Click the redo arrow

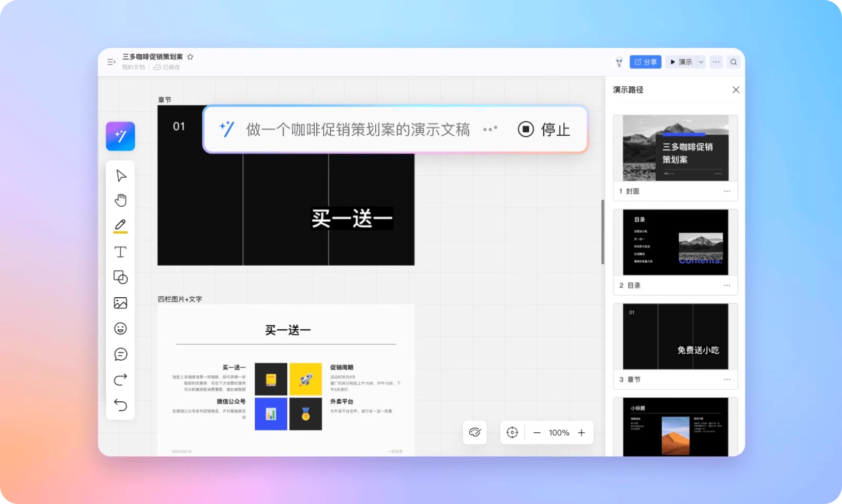121,380
